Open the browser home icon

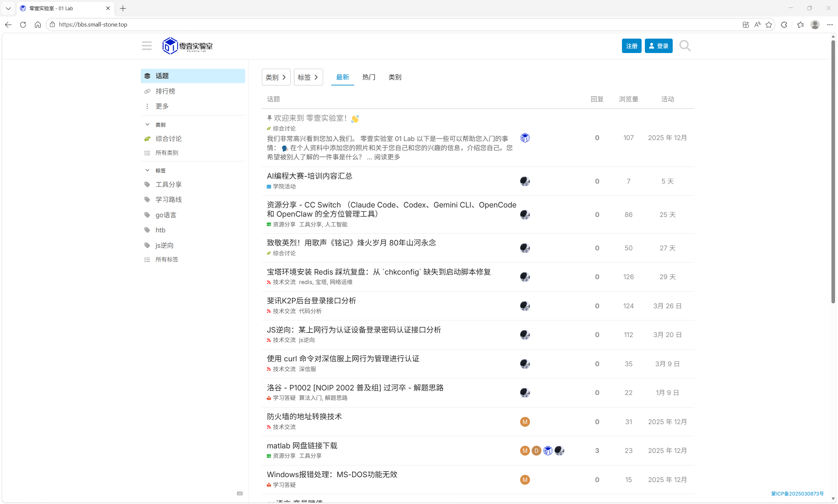coord(38,25)
